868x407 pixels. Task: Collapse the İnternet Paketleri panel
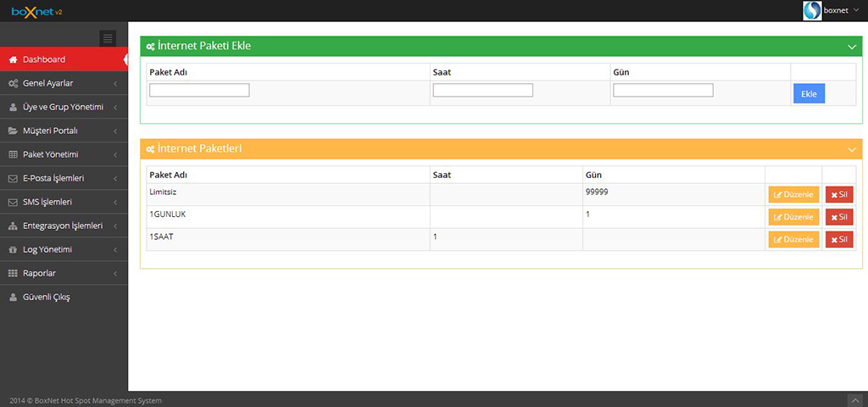point(852,149)
